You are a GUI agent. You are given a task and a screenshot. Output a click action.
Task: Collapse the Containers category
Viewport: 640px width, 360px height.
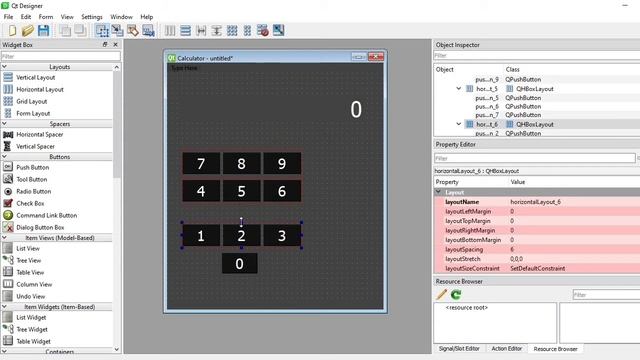[x=5, y=351]
